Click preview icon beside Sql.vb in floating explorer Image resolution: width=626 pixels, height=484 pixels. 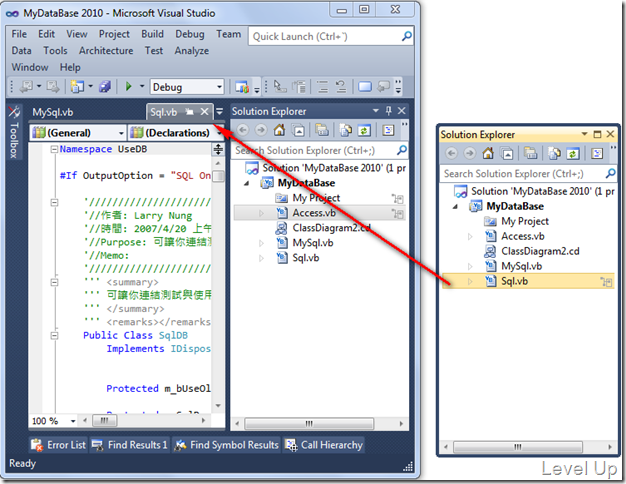(606, 282)
